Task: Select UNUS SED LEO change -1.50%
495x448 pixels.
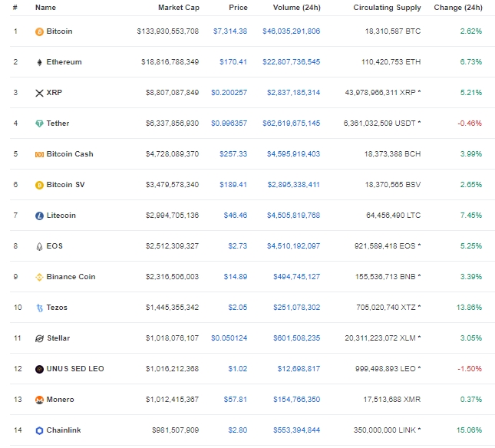Action: coord(470,368)
